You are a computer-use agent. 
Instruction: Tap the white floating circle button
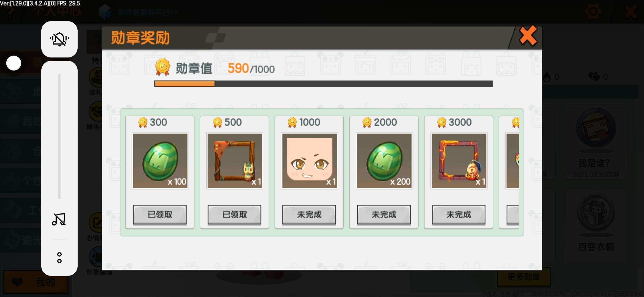point(13,63)
